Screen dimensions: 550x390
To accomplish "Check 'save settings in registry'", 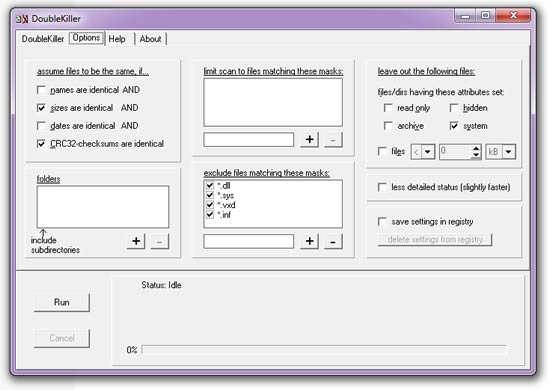I will click(x=382, y=222).
